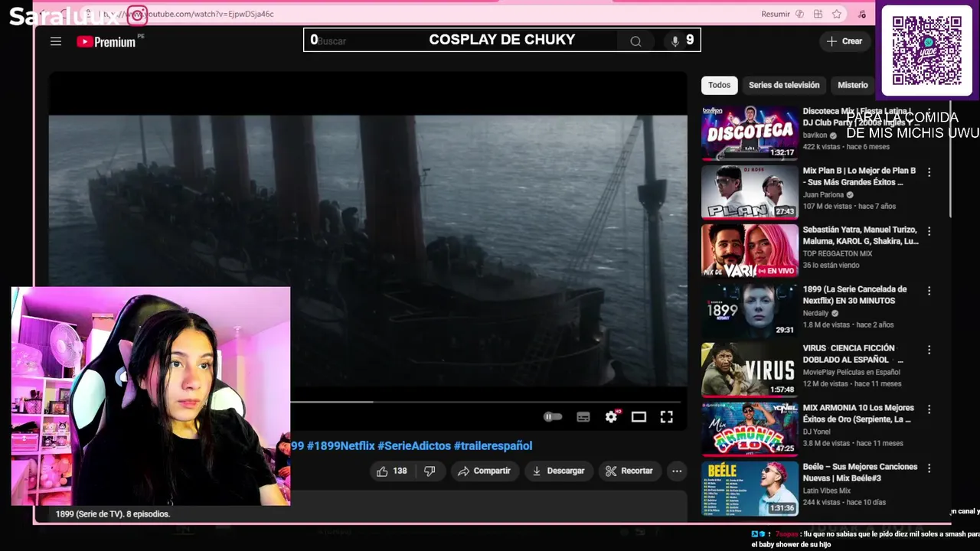Image resolution: width=980 pixels, height=551 pixels.
Task: Open options menu for Beéle video
Action: 929,468
